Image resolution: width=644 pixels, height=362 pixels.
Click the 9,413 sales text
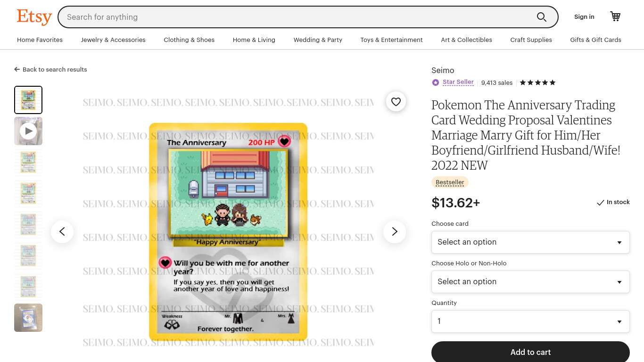point(497,83)
